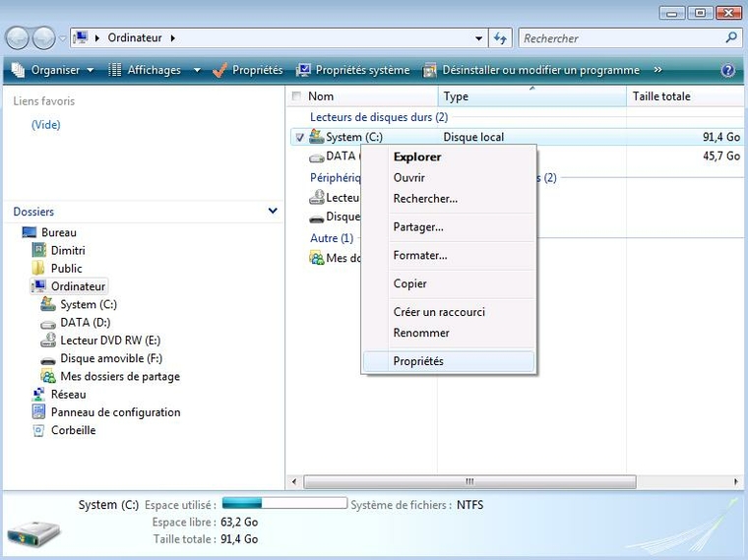
Task: Click Disque amovible (F:) tree icon
Action: [47, 360]
